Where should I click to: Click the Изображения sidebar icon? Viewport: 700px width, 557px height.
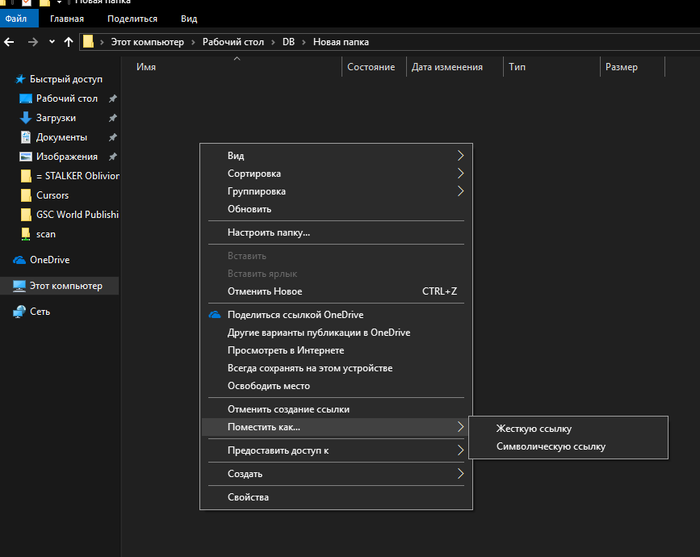point(26,157)
